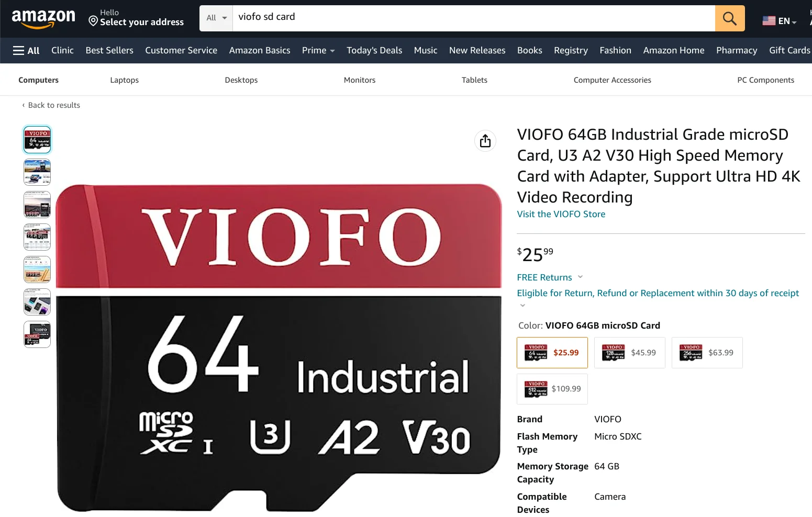Click the Amazon logo
812x517 pixels.
click(43, 18)
